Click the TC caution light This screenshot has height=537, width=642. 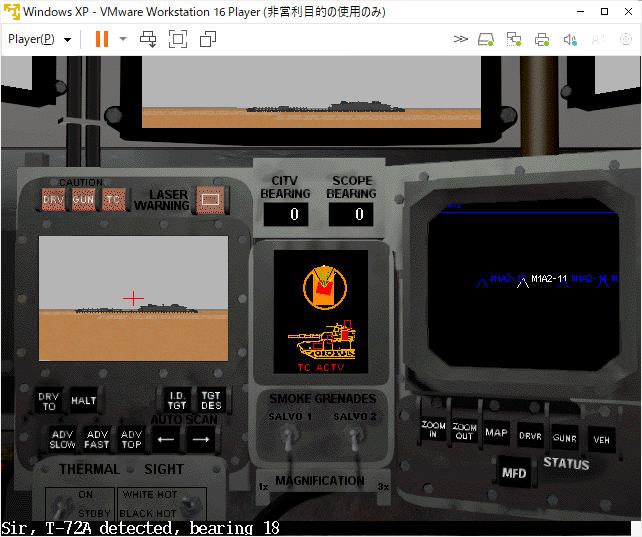point(113,199)
